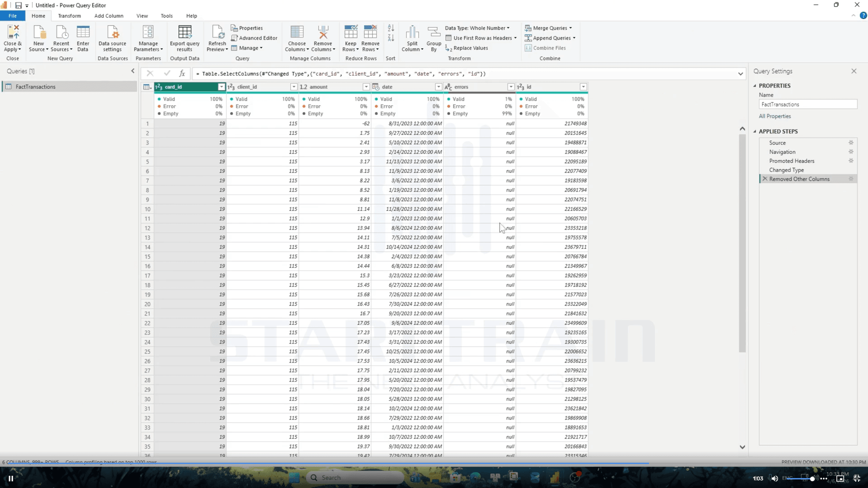Viewport: 868px width, 488px height.
Task: Open Merge Queries dropdown
Action: (548, 28)
